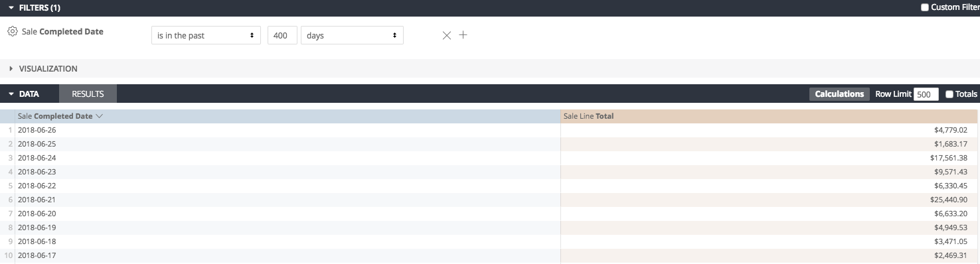Select the 2018-06-25 date cell
Screen dimensions: 980x264
[287, 144]
